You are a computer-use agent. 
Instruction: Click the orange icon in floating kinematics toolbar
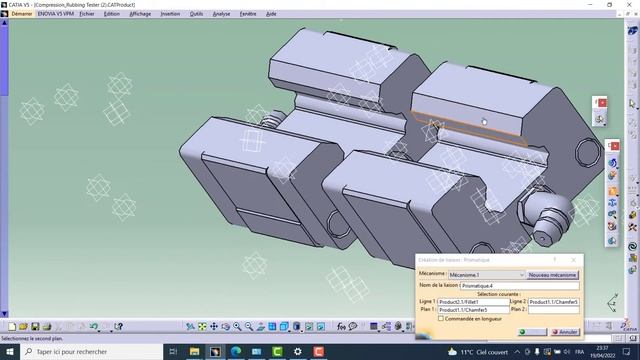[612, 191]
